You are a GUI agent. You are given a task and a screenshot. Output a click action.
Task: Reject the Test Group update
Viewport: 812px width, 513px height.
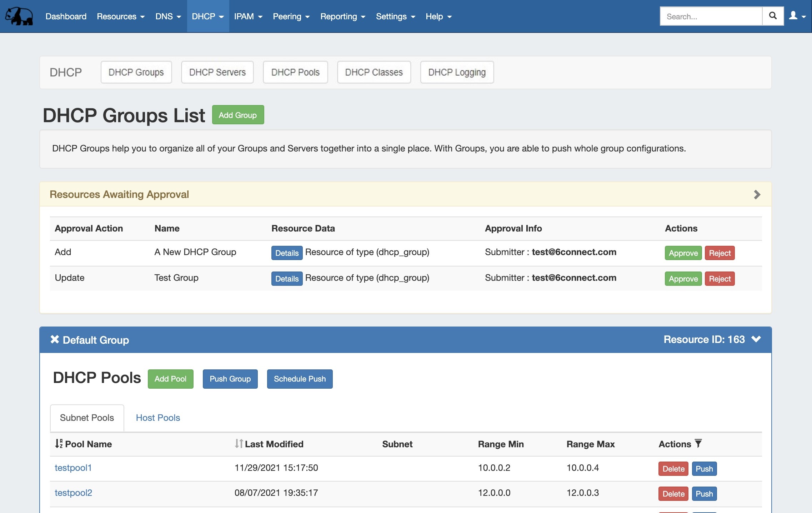coord(720,279)
